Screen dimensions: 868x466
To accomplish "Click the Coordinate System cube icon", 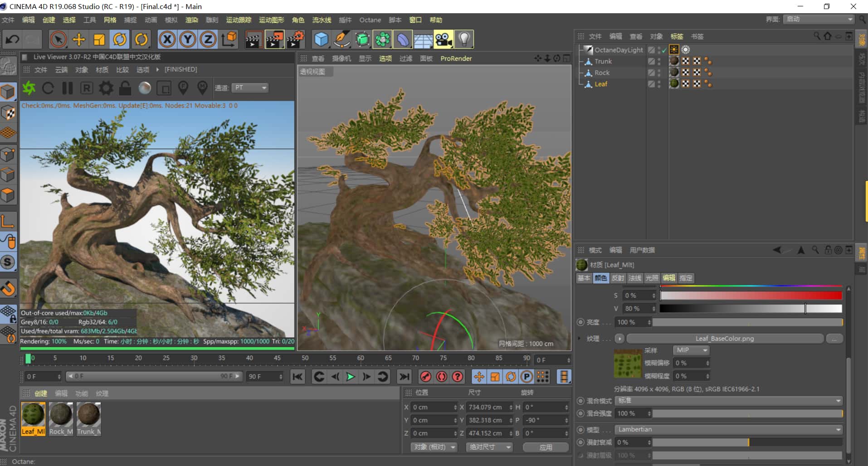I will [x=229, y=39].
